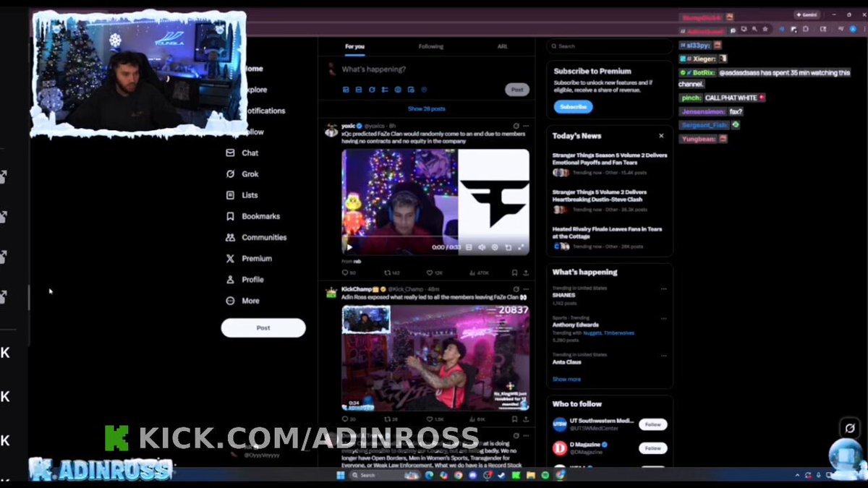Image resolution: width=868 pixels, height=488 pixels.
Task: Open Chat in X sidebar
Action: click(x=243, y=153)
